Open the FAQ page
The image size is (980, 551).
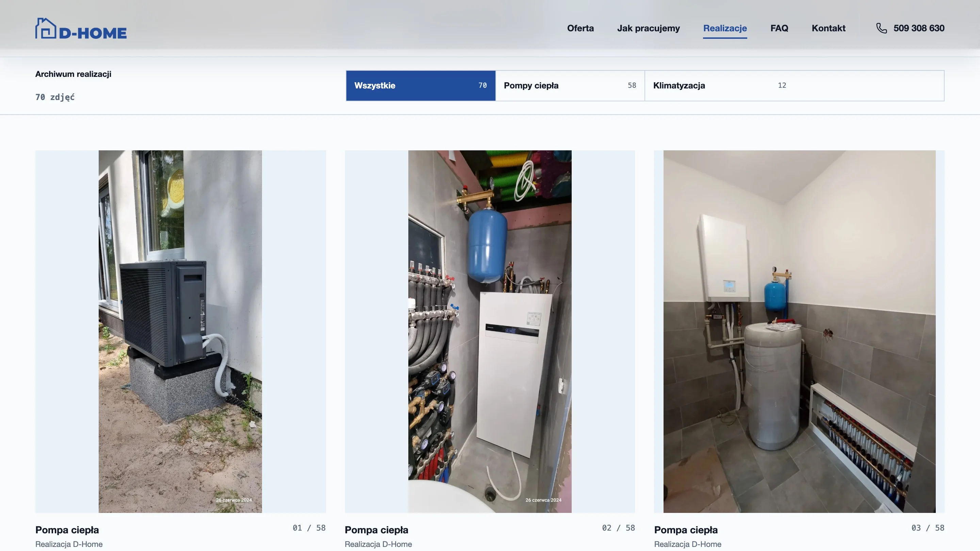(x=779, y=28)
